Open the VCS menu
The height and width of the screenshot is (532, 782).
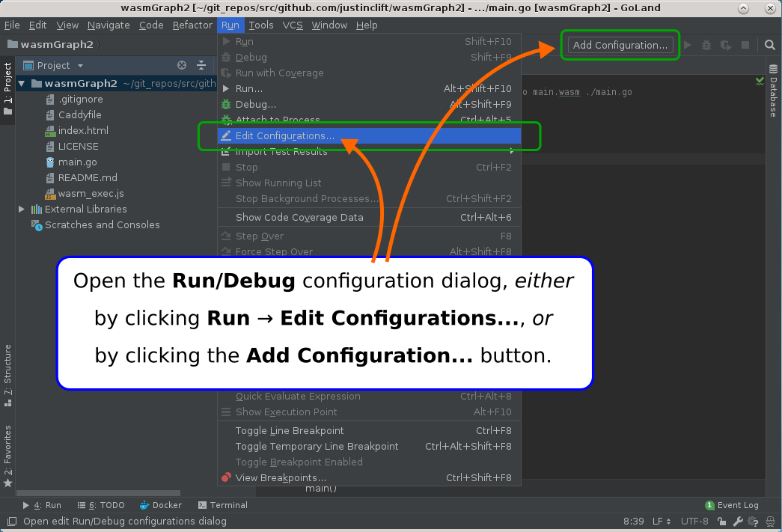pyautogui.click(x=293, y=25)
